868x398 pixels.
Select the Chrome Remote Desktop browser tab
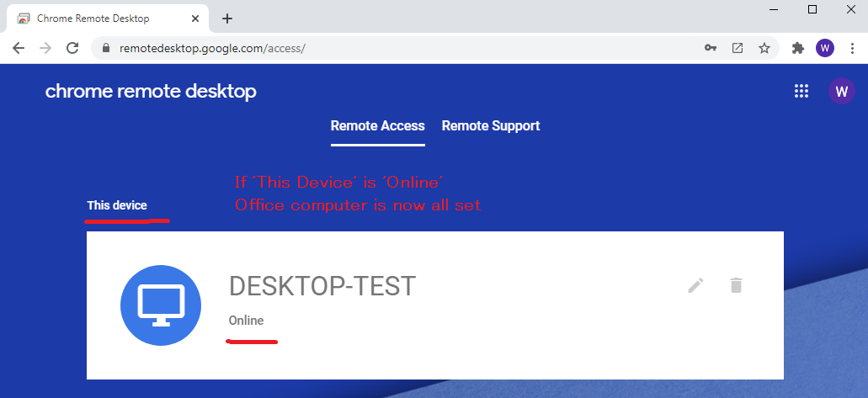(x=108, y=19)
